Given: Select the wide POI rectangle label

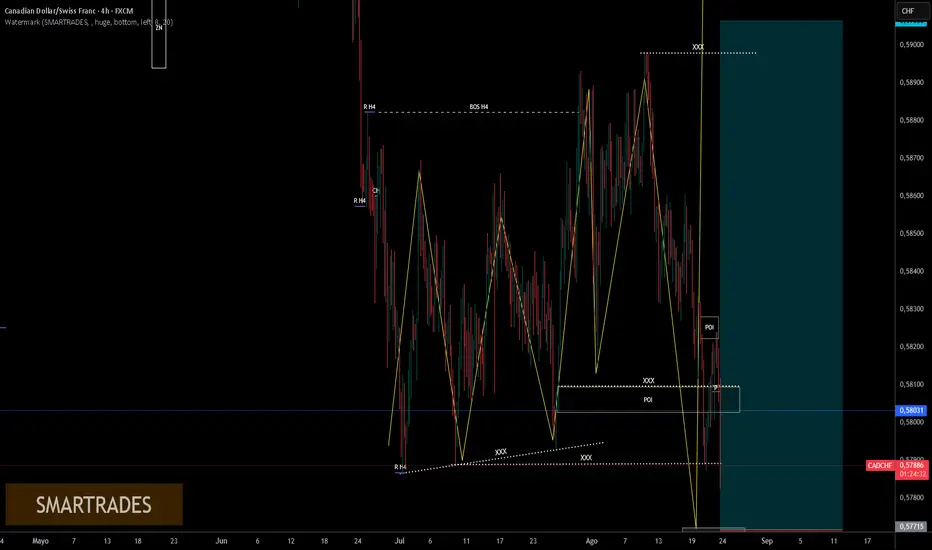Looking at the screenshot, I should (648, 400).
